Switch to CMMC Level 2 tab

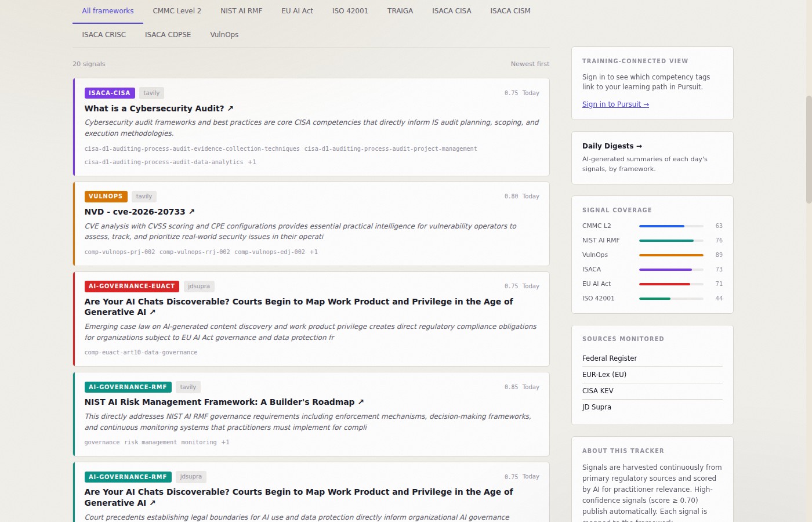pyautogui.click(x=177, y=11)
